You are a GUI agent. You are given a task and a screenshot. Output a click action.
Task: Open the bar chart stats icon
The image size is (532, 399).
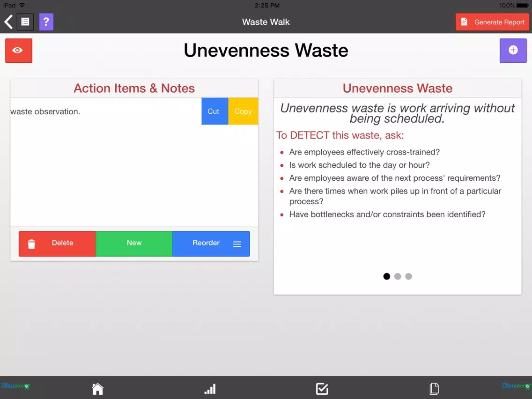tap(210, 389)
